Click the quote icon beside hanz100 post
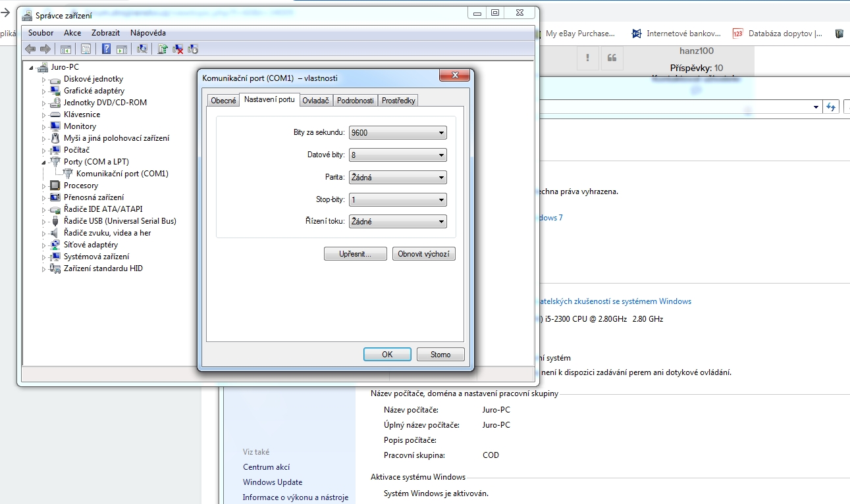Viewport: 850px width, 504px height. [612, 59]
